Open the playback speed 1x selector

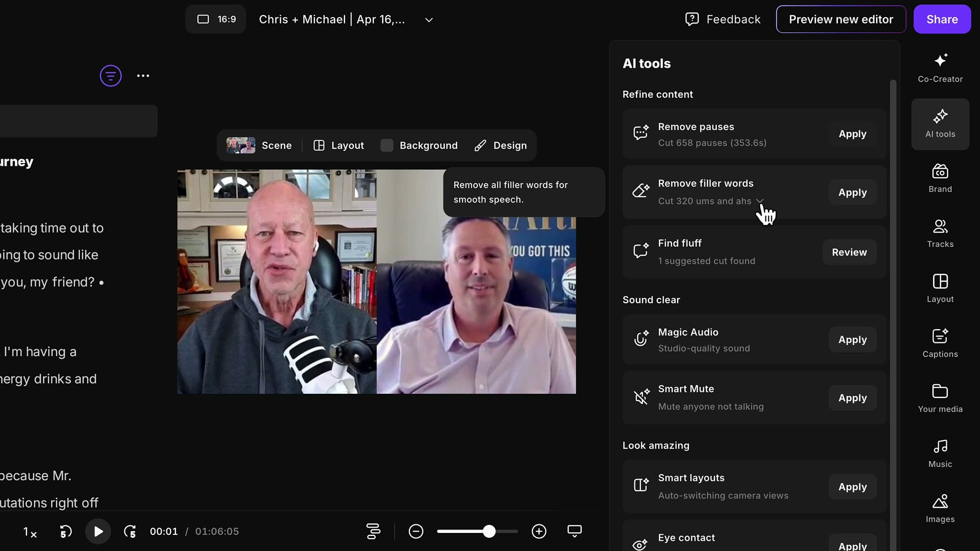(x=30, y=532)
